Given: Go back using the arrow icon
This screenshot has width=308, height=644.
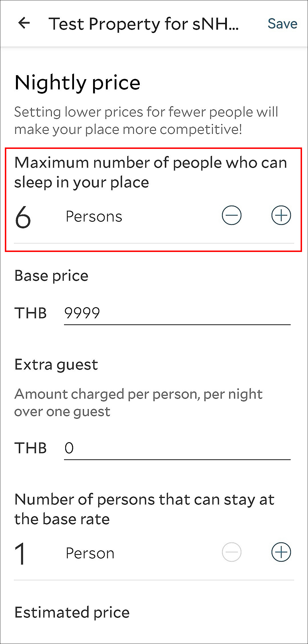Looking at the screenshot, I should 24,23.
